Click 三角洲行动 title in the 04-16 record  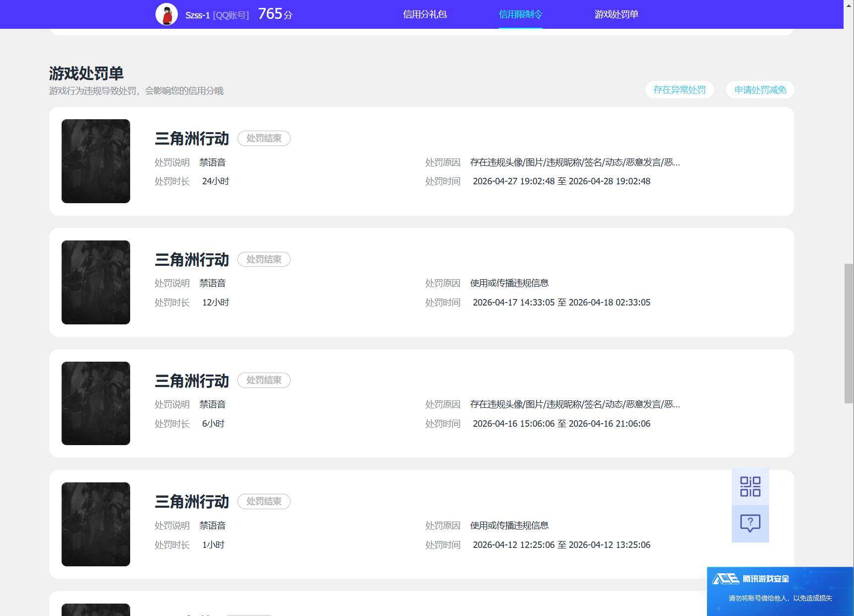pyautogui.click(x=192, y=381)
